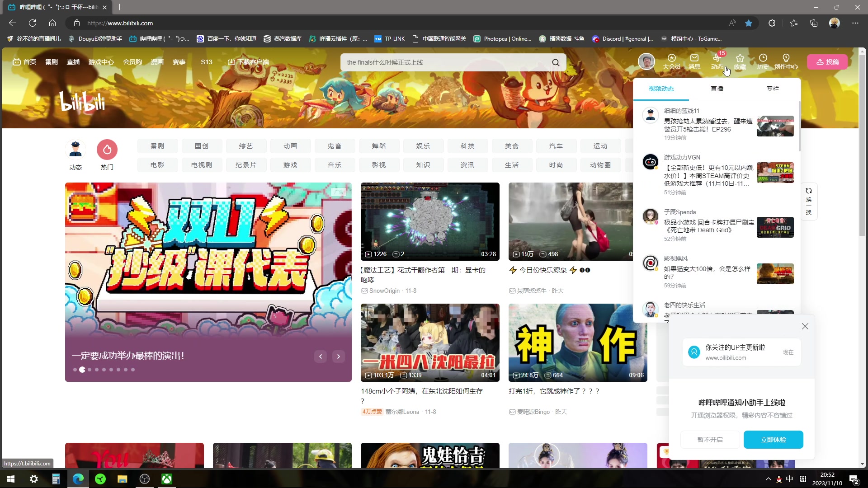Open Microsoft Edge from the taskbar
The height and width of the screenshot is (488, 868).
(78, 479)
